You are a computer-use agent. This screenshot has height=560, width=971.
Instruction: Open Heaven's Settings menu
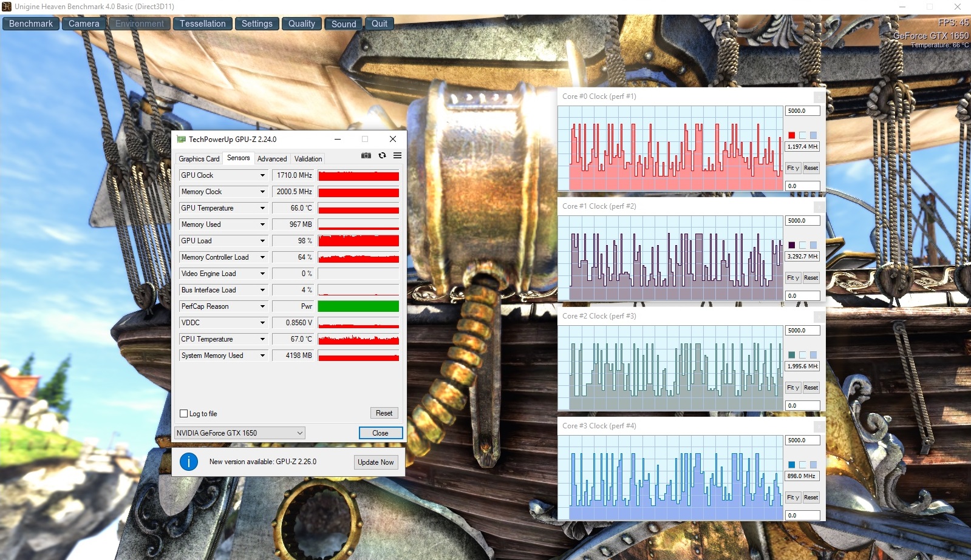(x=257, y=24)
